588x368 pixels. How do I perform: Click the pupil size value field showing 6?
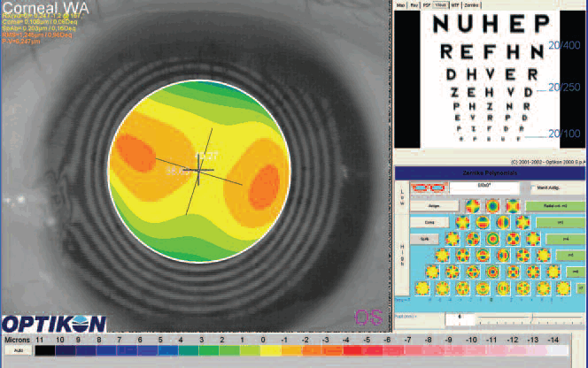point(460,319)
